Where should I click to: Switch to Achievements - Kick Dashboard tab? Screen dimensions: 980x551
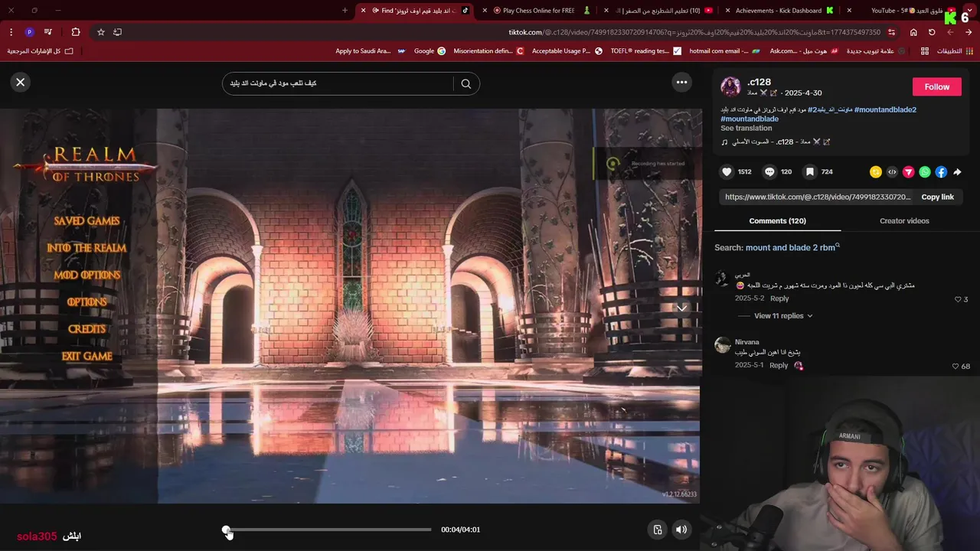pyautogui.click(x=779, y=11)
